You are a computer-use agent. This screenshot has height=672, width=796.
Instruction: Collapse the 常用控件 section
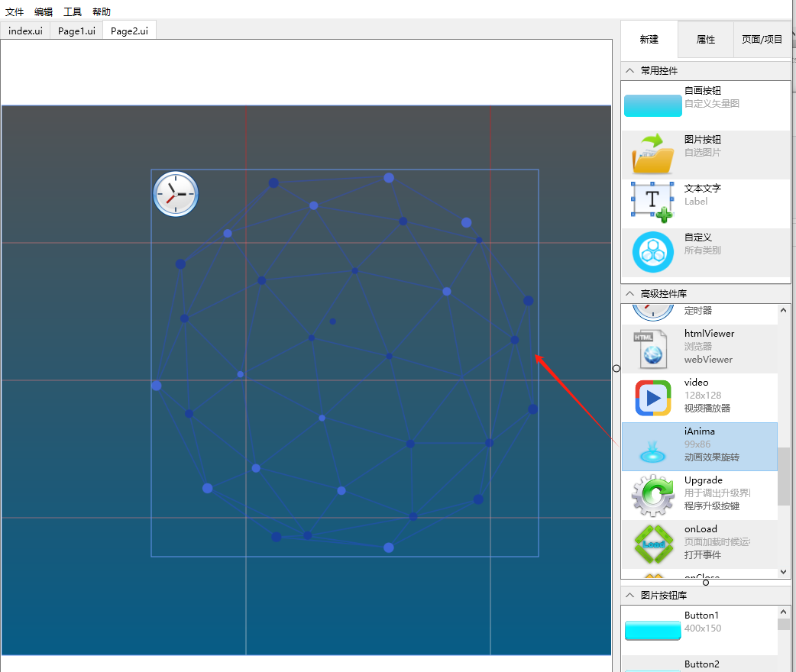pos(629,70)
